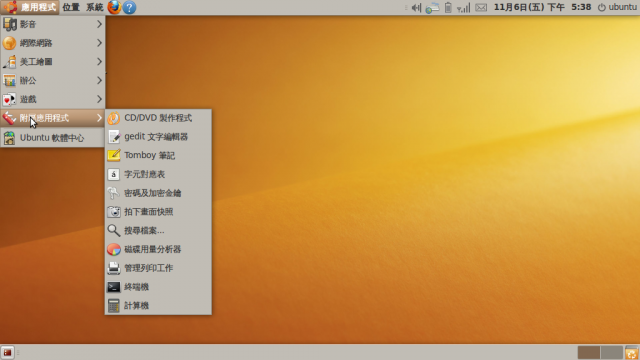Open the clock showing 11月6日 5:38
This screenshot has width=640, height=360.
point(542,7)
